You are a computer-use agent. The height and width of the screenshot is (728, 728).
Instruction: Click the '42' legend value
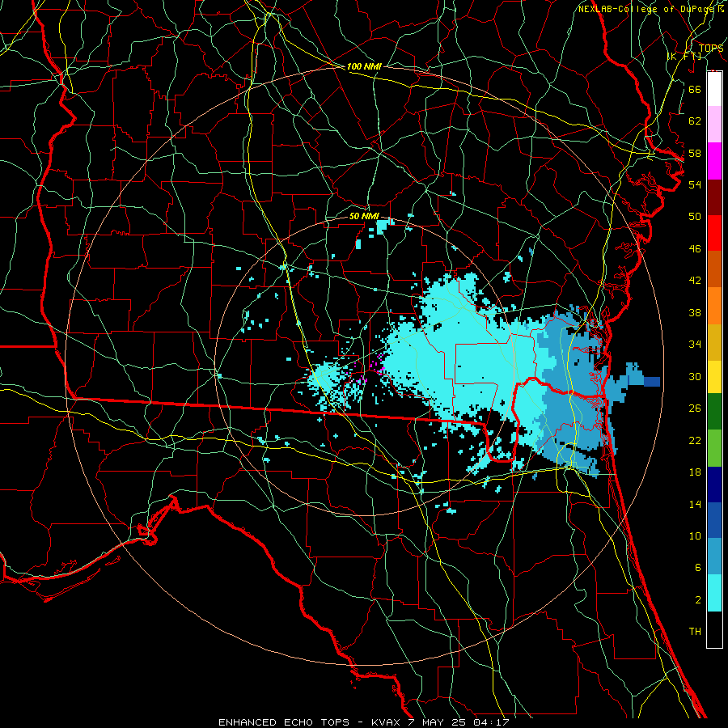coord(695,281)
